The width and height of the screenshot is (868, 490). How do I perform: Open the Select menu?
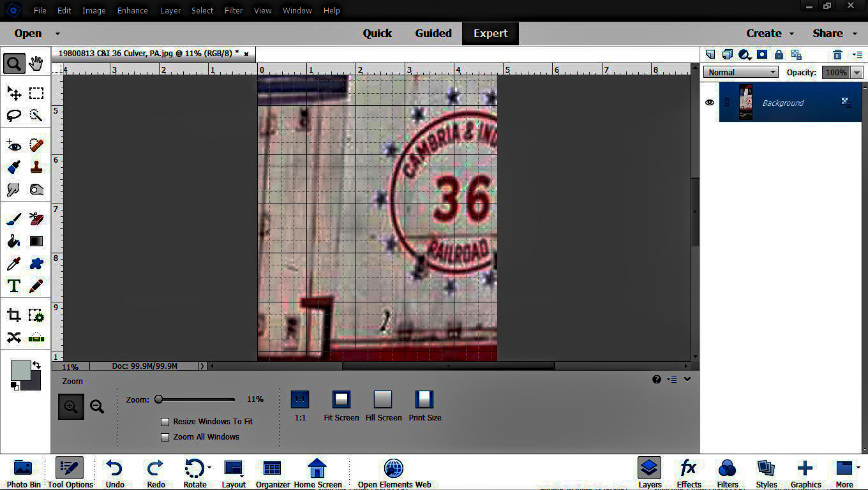coord(202,10)
